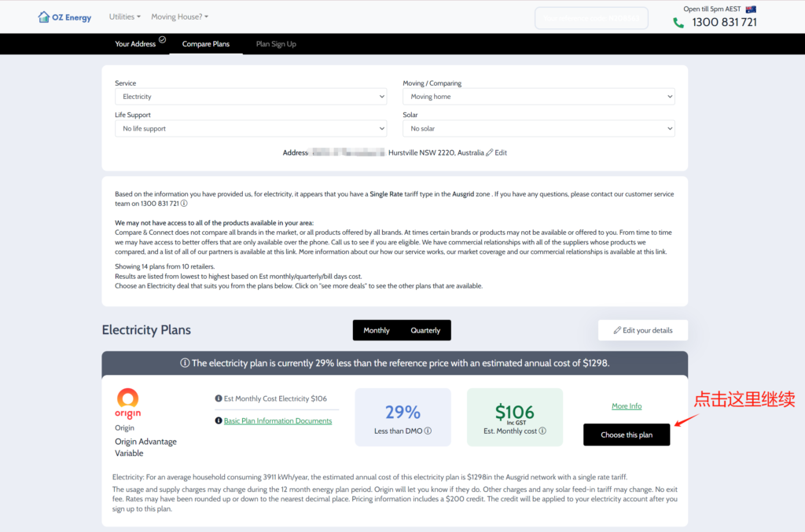Select the Compare Plans tab
805x532 pixels.
(x=206, y=44)
